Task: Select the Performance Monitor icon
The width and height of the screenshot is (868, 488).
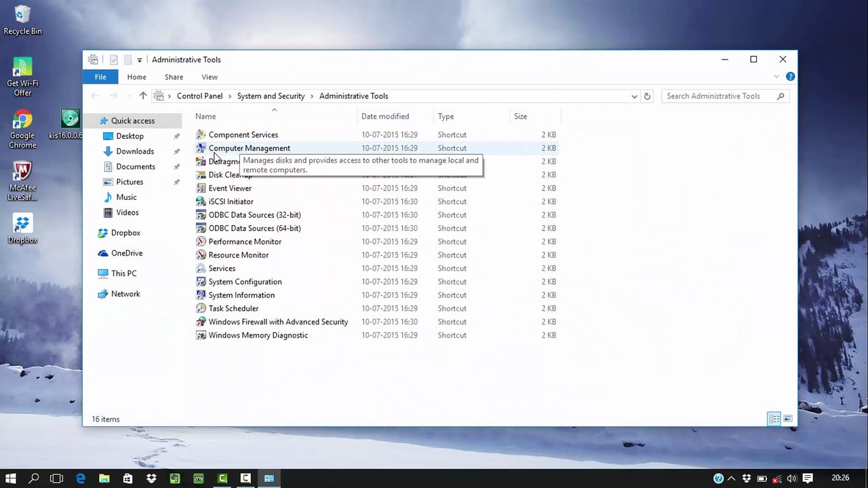Action: coord(201,241)
